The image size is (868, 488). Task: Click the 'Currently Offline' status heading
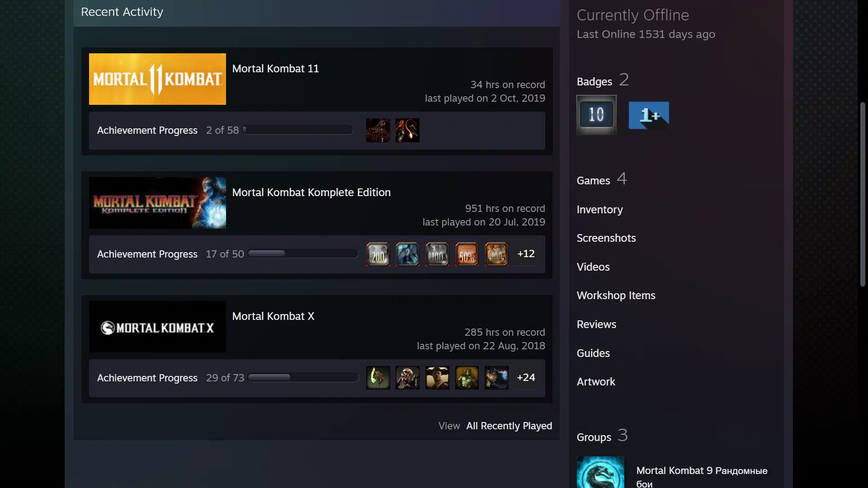pyautogui.click(x=633, y=15)
